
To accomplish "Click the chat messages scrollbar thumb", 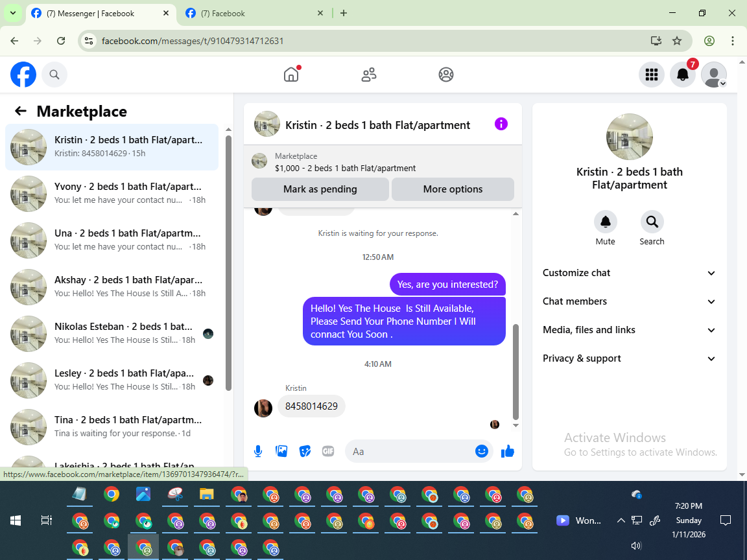I will (x=516, y=371).
